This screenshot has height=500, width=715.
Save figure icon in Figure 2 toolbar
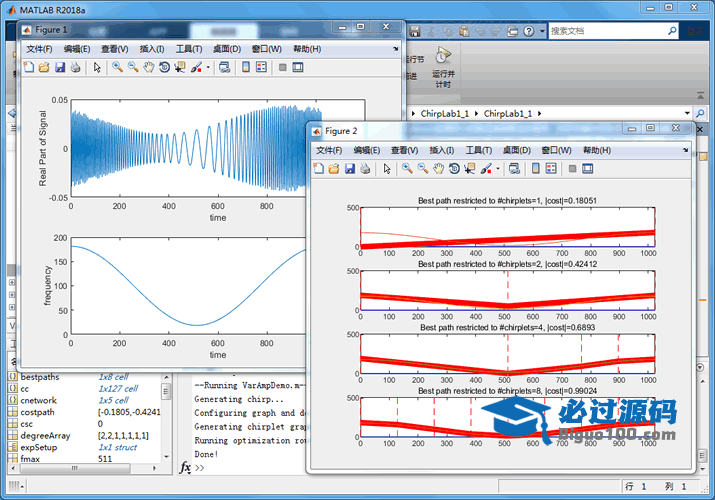pos(350,169)
